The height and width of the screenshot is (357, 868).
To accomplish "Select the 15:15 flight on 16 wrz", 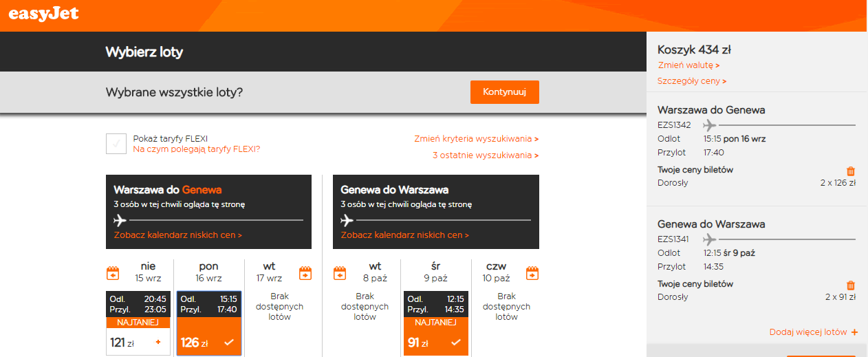I will tap(209, 323).
